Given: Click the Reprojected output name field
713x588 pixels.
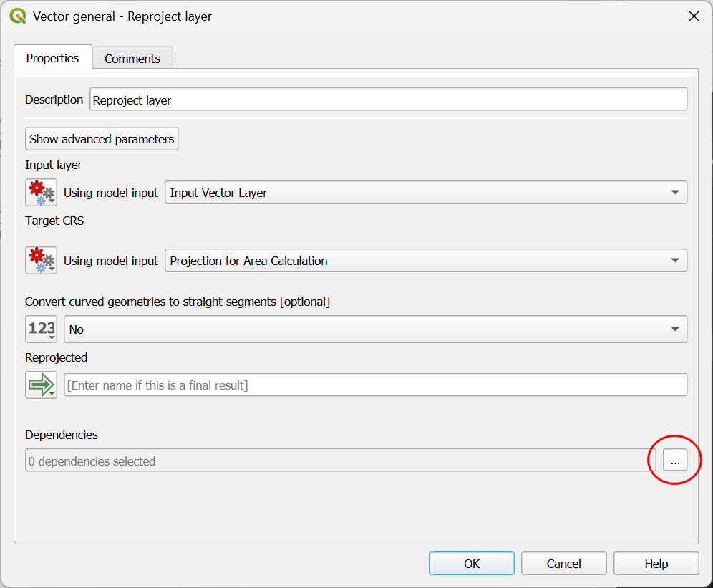Looking at the screenshot, I should tap(375, 385).
